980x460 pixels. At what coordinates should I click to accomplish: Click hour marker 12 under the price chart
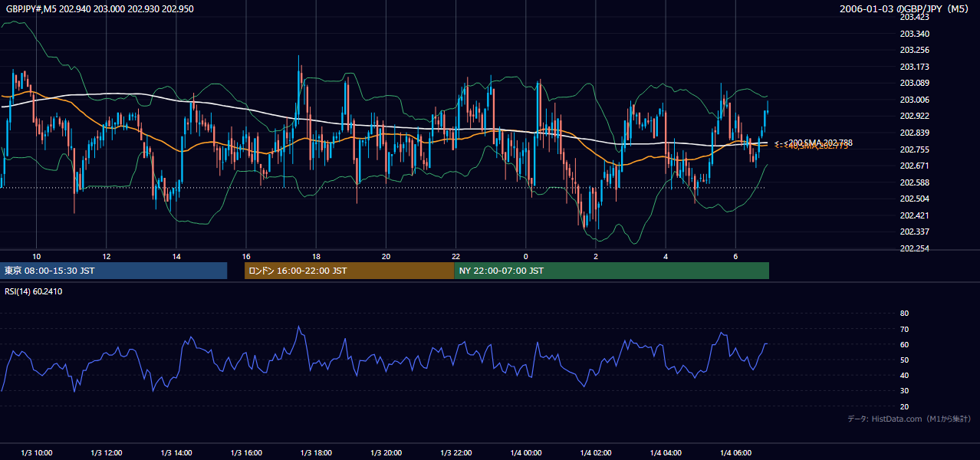coord(106,256)
